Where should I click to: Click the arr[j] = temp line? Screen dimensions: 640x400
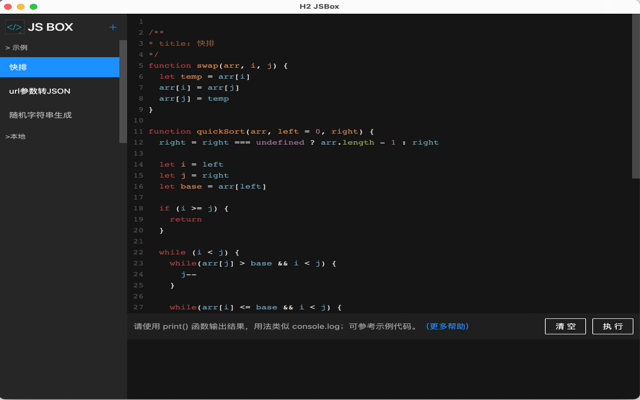click(194, 99)
